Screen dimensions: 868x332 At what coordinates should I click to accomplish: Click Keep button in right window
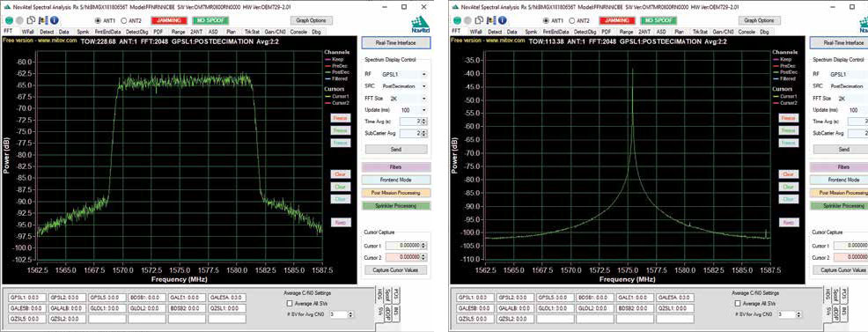coord(790,223)
